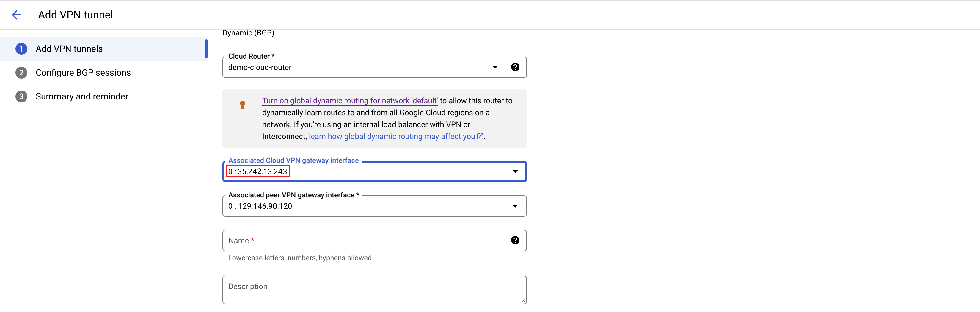Click the external link icon after dynamic routing link
This screenshot has width=980, height=312.
[x=480, y=136]
